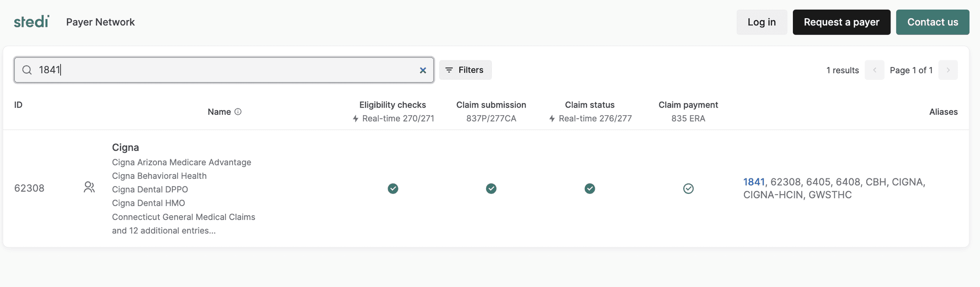
Task: Click the Claim payment checkmark for Cigna
Action: click(x=689, y=188)
